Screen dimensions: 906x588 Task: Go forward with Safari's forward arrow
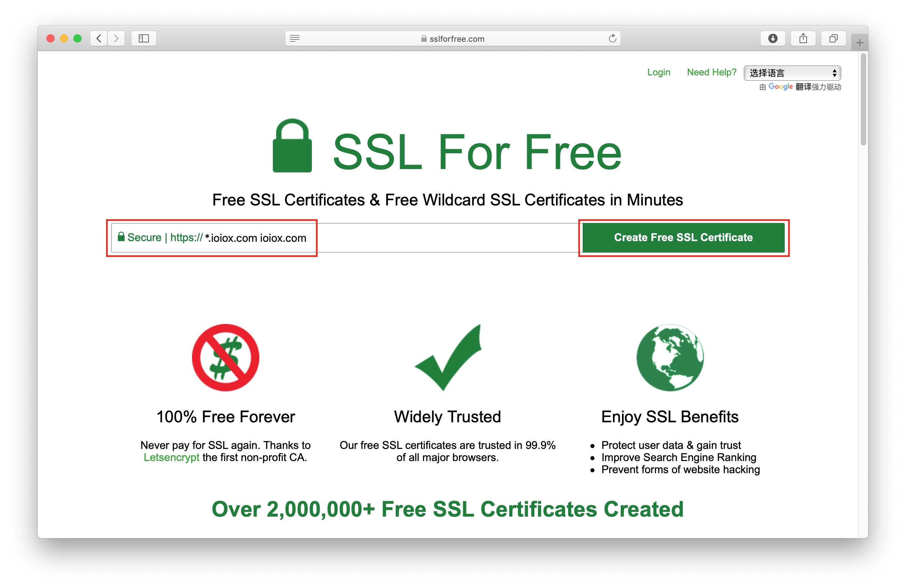click(116, 38)
